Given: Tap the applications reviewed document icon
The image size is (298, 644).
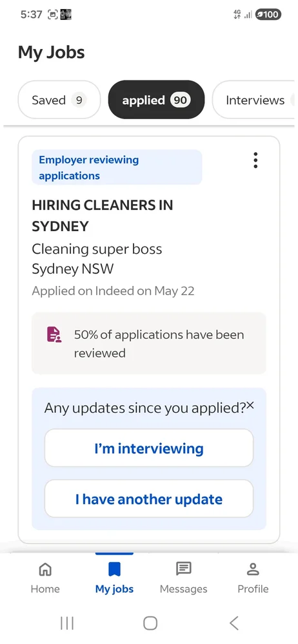Looking at the screenshot, I should [x=54, y=335].
